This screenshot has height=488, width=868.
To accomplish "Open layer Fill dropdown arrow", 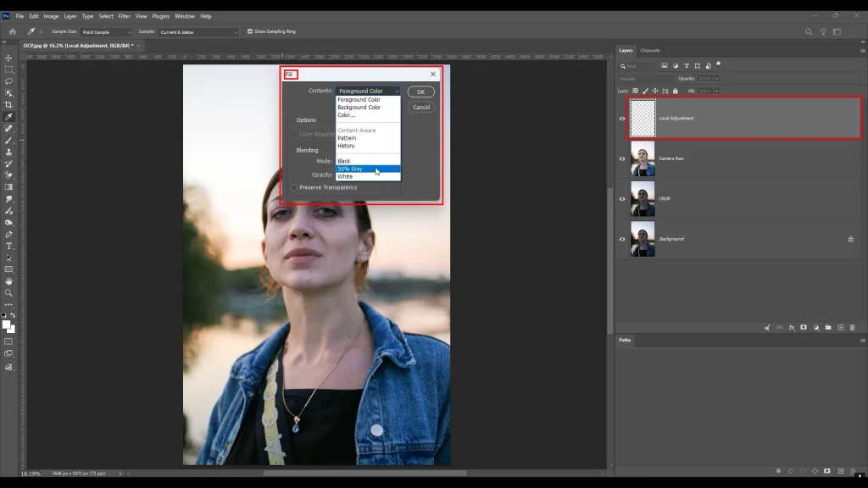I will point(716,91).
